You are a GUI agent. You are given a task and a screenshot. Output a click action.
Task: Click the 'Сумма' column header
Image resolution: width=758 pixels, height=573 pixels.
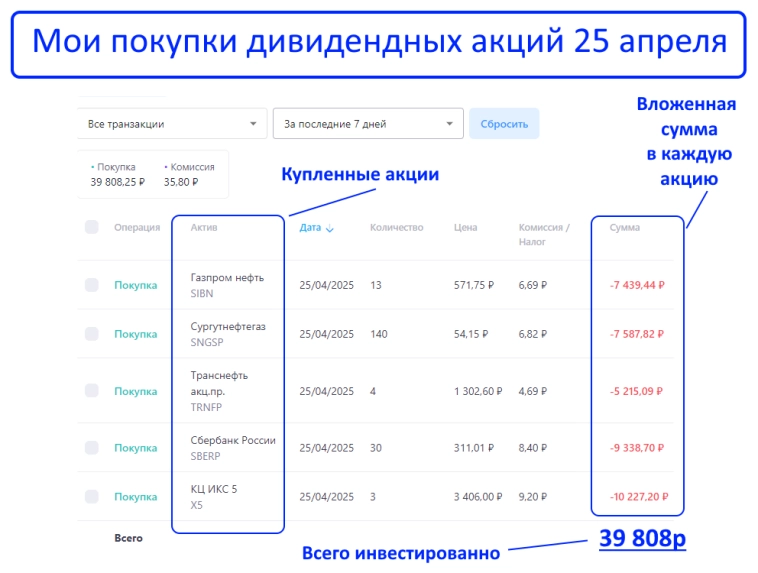pos(625,227)
